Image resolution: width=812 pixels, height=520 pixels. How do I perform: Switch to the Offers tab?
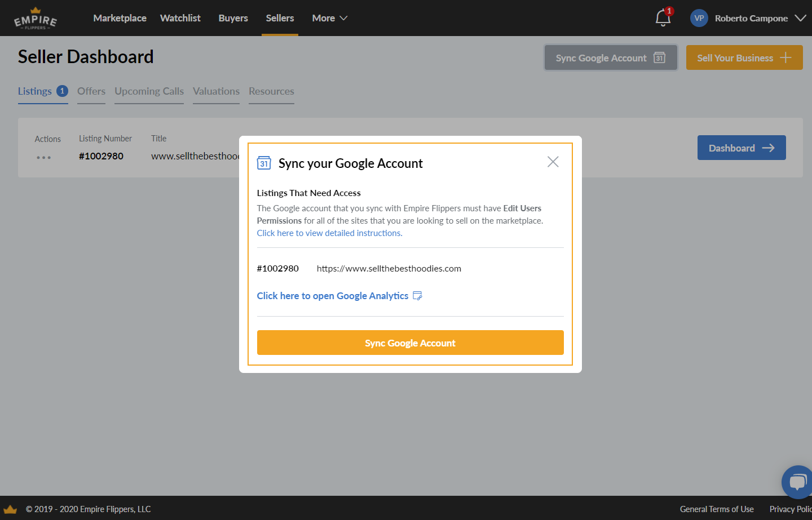click(91, 91)
